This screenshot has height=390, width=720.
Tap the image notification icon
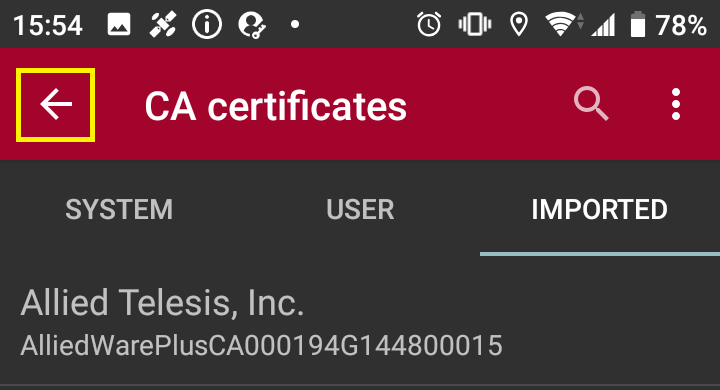(119, 24)
